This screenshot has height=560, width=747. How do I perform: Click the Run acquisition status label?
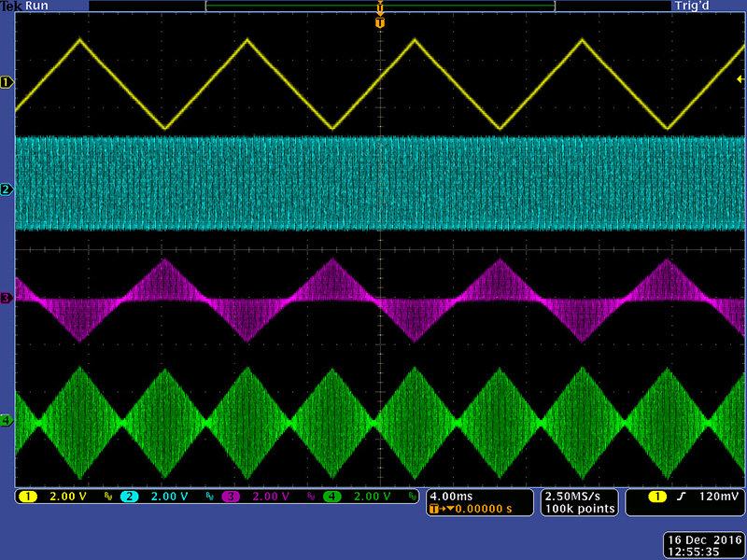point(37,6)
